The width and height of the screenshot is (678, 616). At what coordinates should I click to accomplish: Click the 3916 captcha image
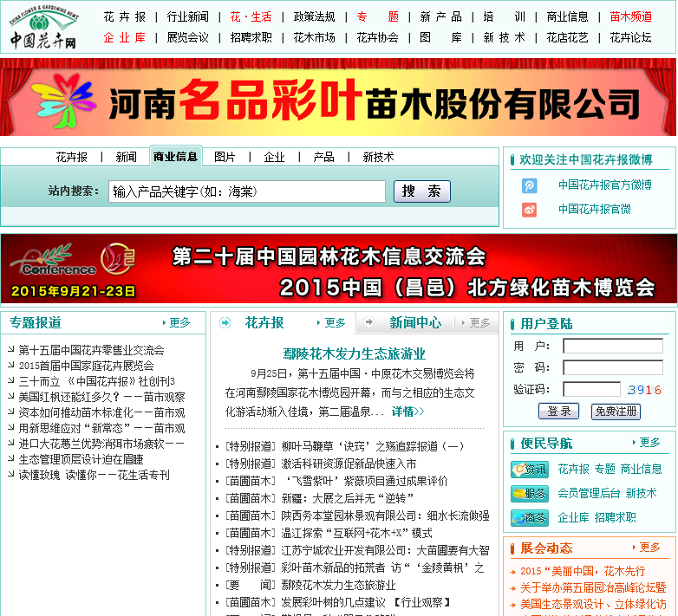(645, 390)
